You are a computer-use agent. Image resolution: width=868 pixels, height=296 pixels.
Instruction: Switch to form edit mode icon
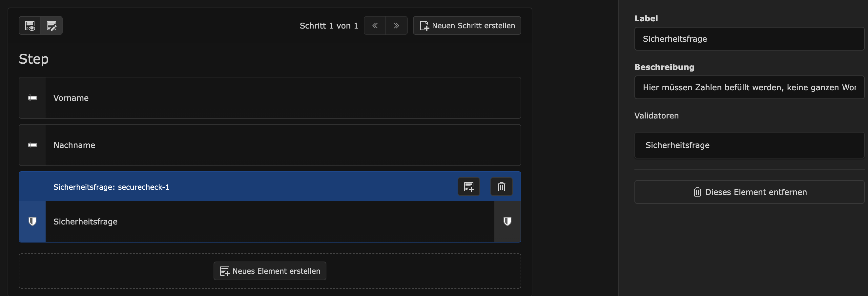point(52,26)
